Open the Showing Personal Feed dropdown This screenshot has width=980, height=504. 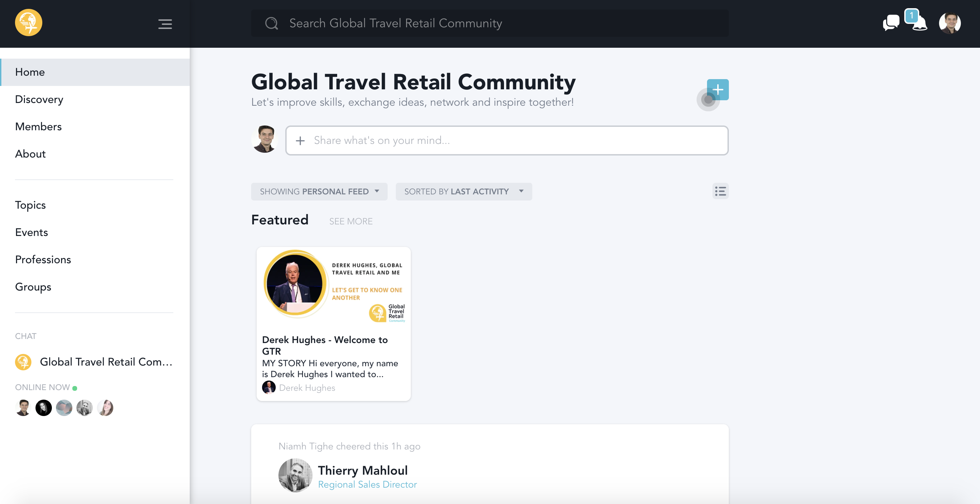click(x=319, y=192)
